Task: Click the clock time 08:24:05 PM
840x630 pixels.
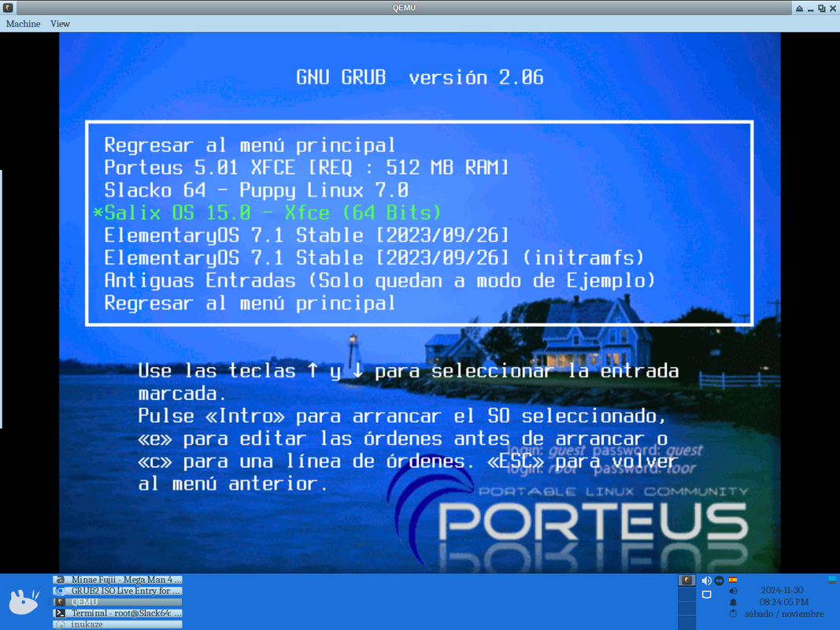Action: click(x=784, y=602)
